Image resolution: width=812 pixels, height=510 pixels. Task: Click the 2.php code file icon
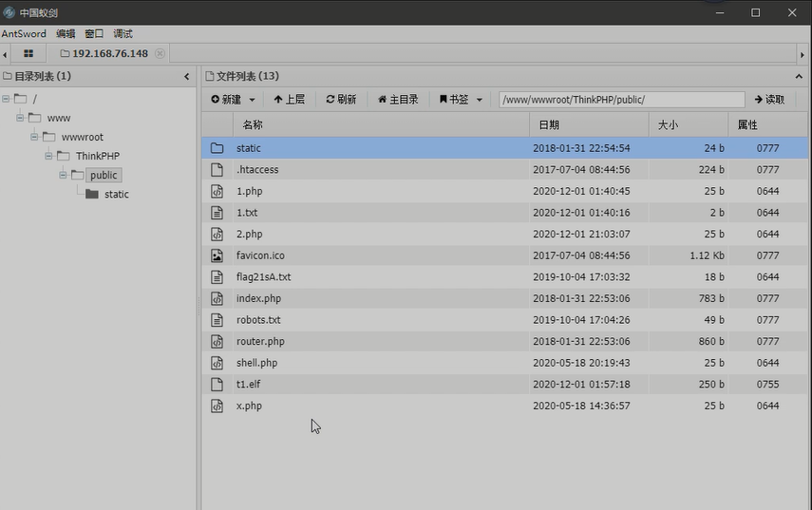click(217, 234)
